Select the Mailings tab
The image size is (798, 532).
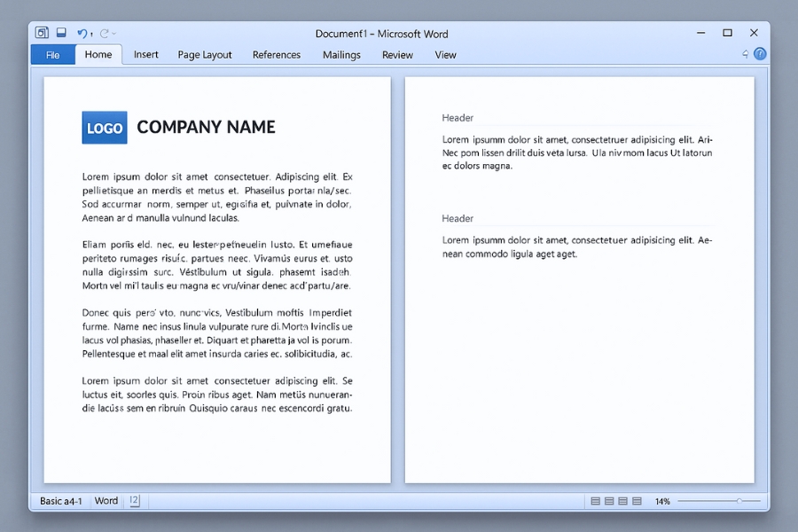click(341, 54)
